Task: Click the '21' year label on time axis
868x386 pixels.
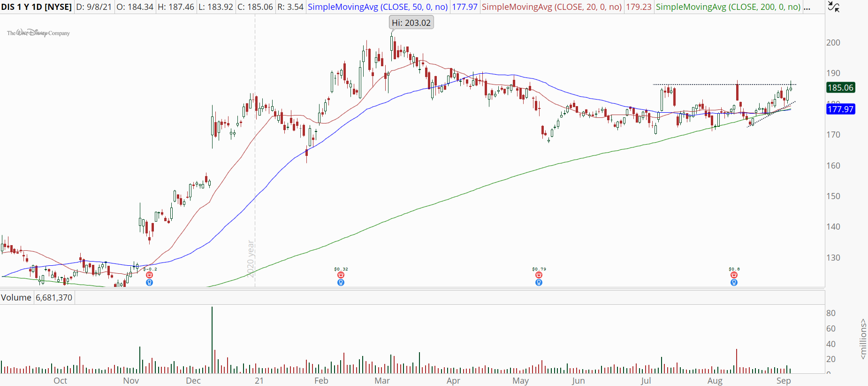Action: pos(259,381)
